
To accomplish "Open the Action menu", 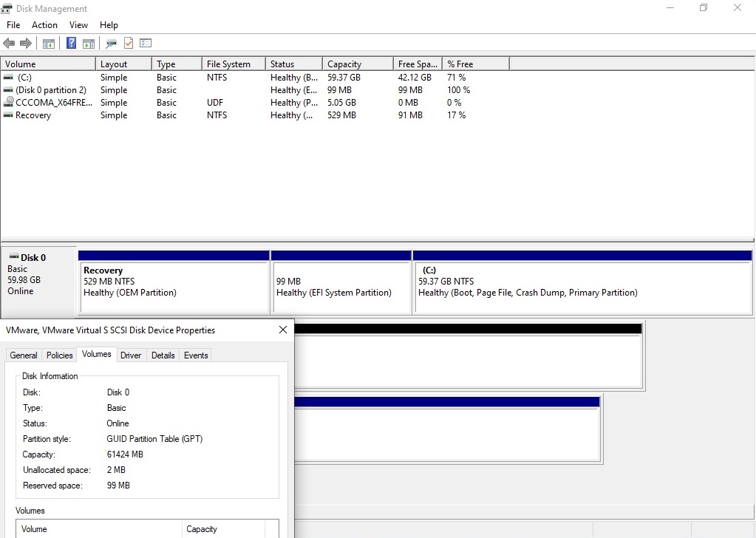I will (44, 25).
